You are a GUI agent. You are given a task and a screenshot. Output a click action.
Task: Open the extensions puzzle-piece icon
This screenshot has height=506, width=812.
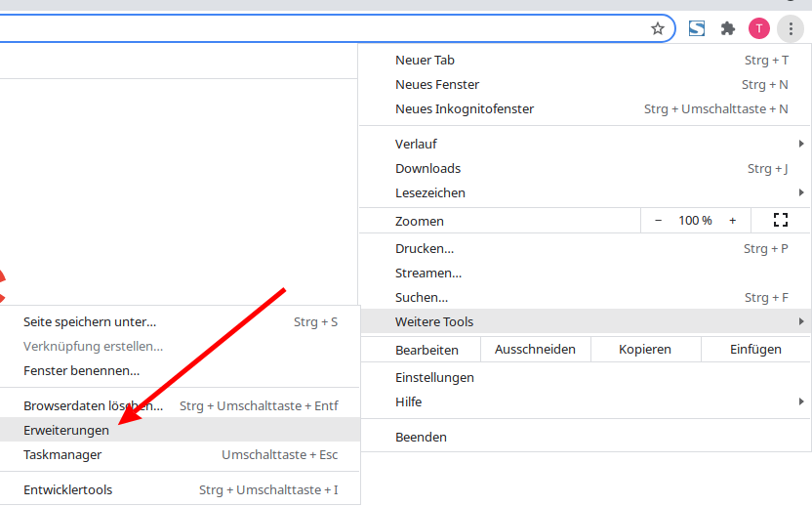coord(727,28)
